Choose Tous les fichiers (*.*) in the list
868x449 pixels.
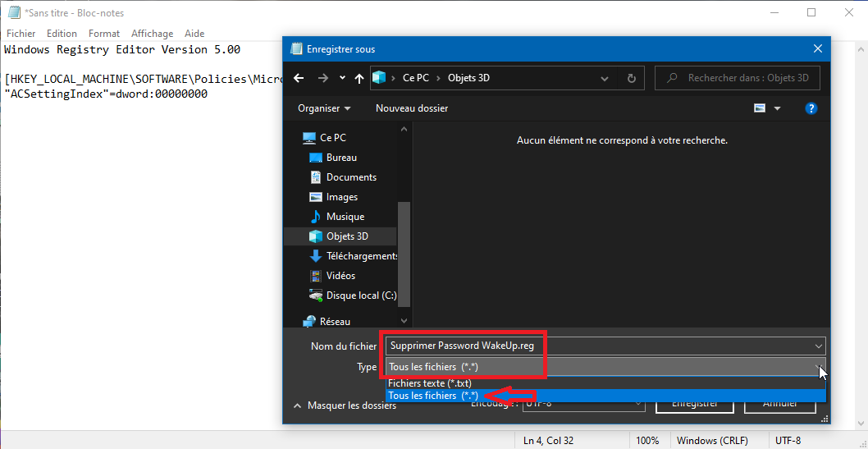pos(605,396)
